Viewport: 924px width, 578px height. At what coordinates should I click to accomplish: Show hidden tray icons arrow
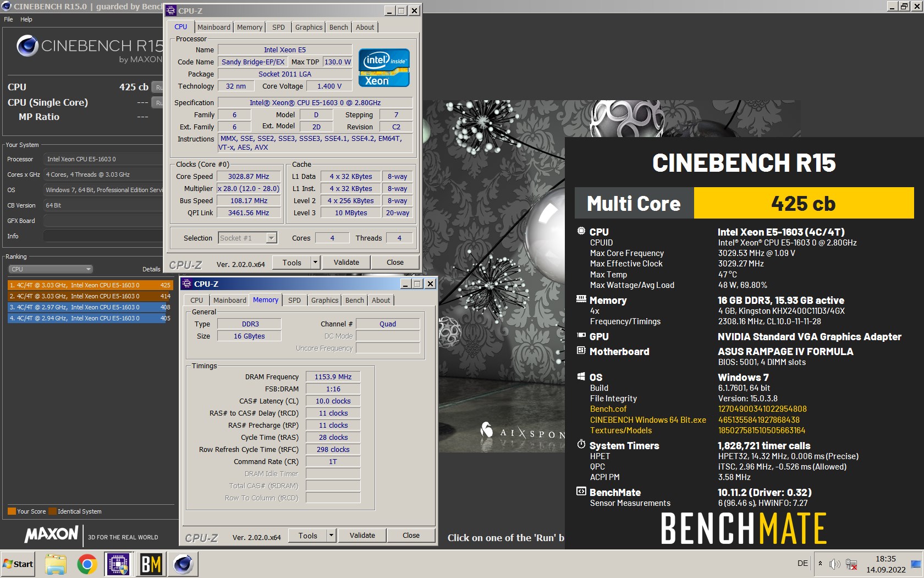click(x=820, y=564)
